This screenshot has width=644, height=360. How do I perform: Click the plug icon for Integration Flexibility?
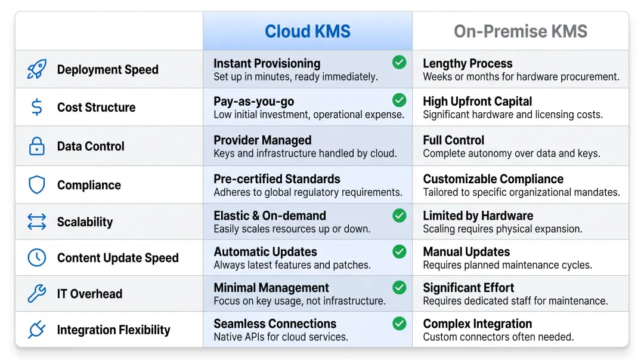(x=36, y=329)
